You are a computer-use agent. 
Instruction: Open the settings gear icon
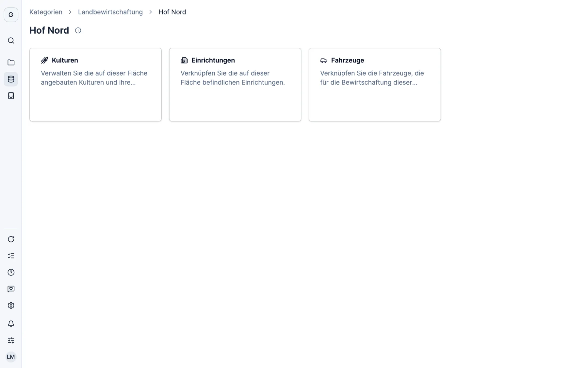coord(11,306)
